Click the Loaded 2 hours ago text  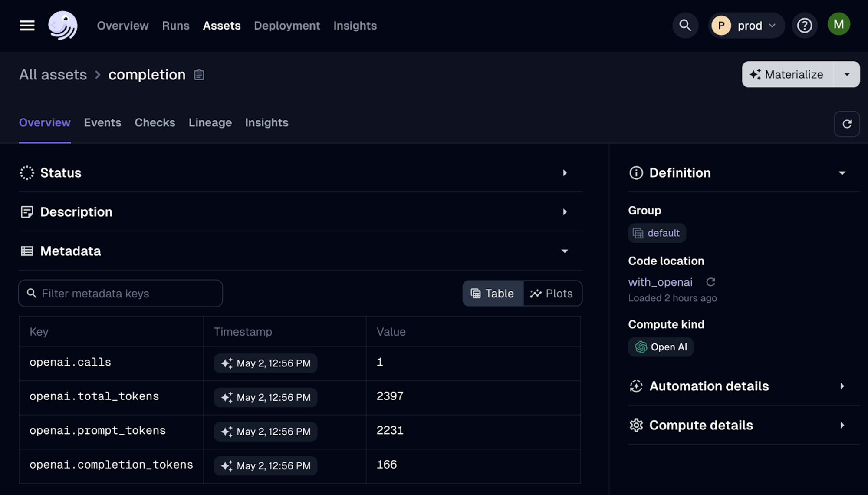tap(672, 298)
